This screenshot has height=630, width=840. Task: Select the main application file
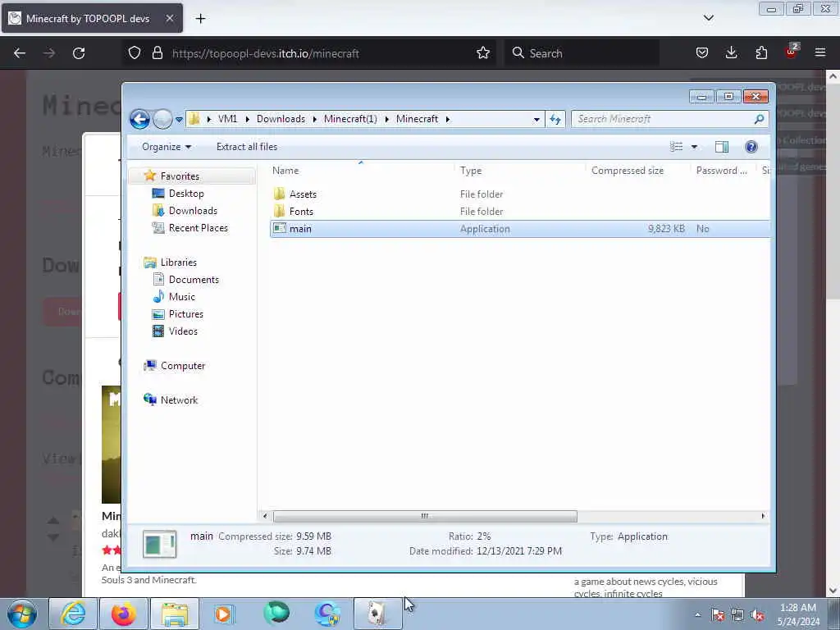coord(519,229)
